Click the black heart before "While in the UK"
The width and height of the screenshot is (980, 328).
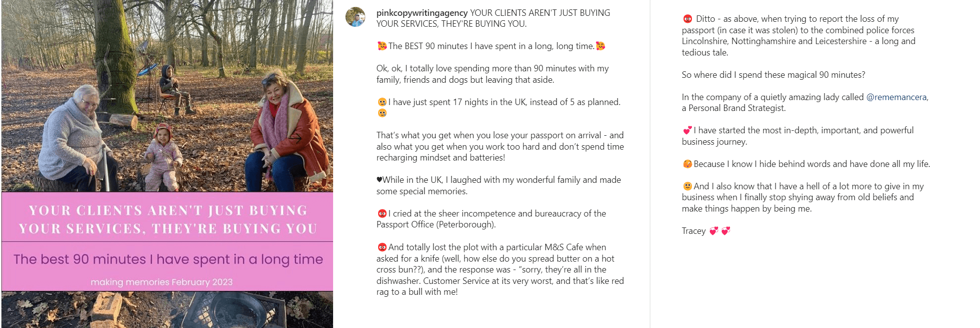click(x=379, y=180)
